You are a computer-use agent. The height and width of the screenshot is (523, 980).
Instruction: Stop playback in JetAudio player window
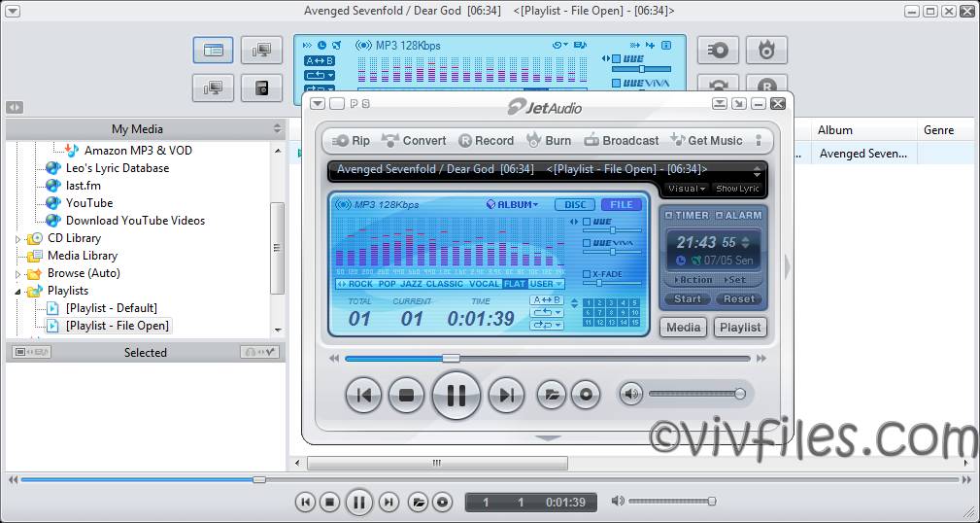click(406, 395)
